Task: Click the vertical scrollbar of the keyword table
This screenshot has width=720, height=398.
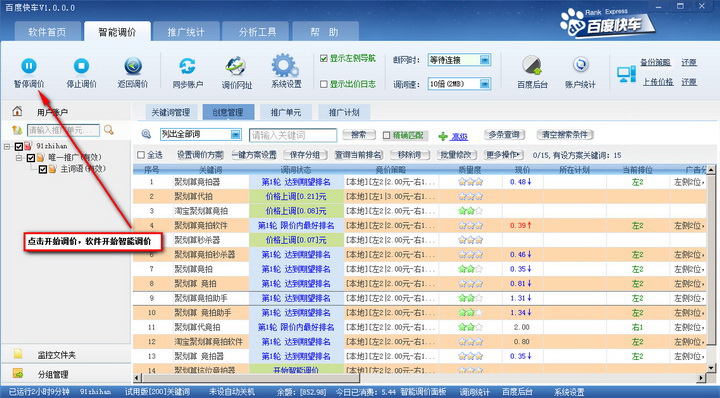Action: click(711, 269)
